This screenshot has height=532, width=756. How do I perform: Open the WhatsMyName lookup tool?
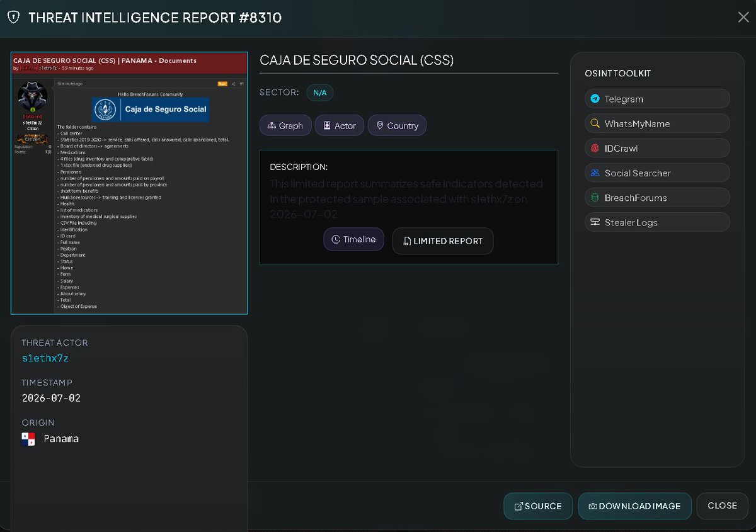[657, 123]
